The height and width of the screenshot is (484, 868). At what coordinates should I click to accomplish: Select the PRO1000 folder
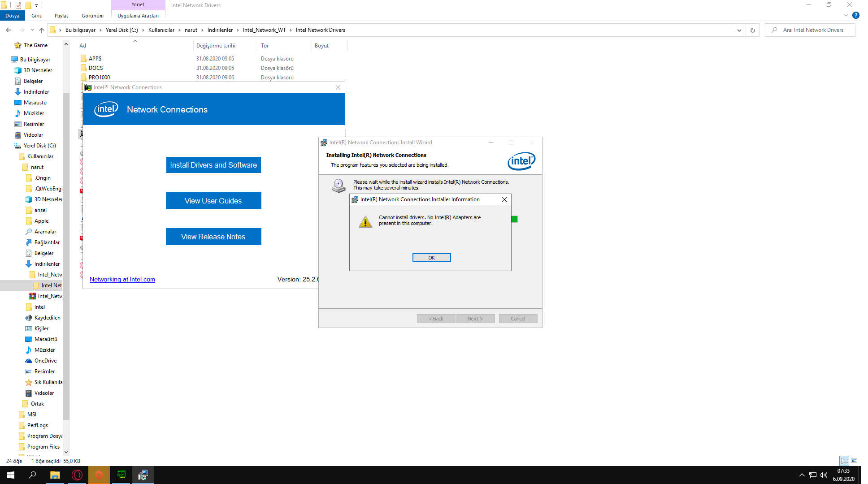click(x=99, y=78)
